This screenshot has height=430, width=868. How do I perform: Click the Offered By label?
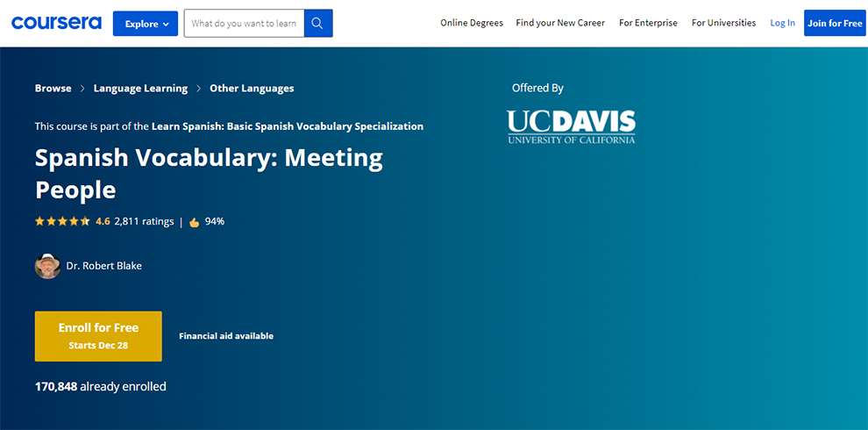pos(537,88)
